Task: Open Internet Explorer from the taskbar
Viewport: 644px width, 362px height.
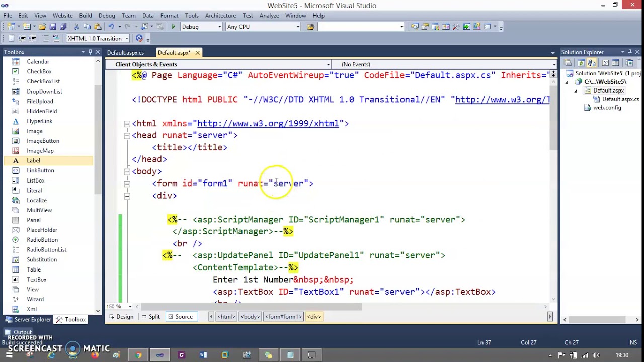Action: pyautogui.click(x=51, y=355)
